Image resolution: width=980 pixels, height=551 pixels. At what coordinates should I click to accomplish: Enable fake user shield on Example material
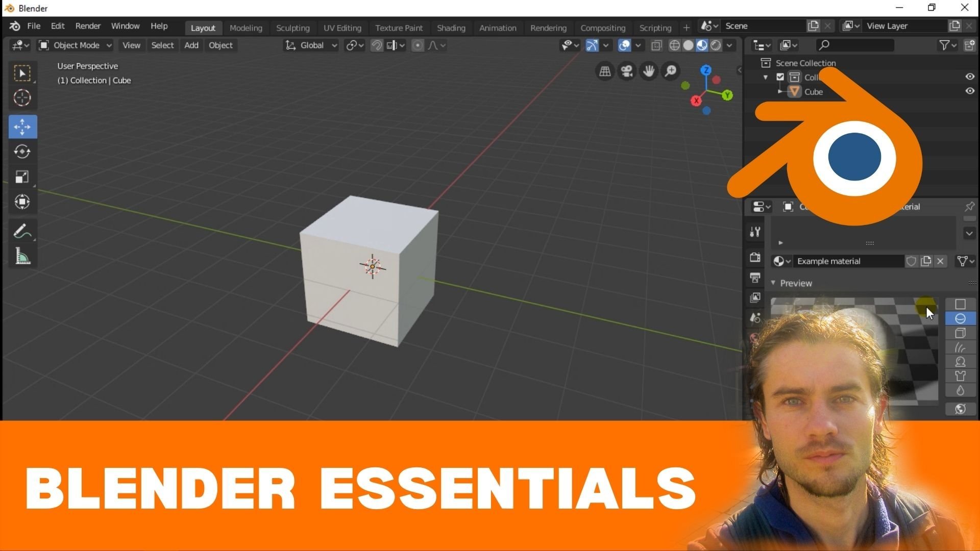[x=912, y=261]
